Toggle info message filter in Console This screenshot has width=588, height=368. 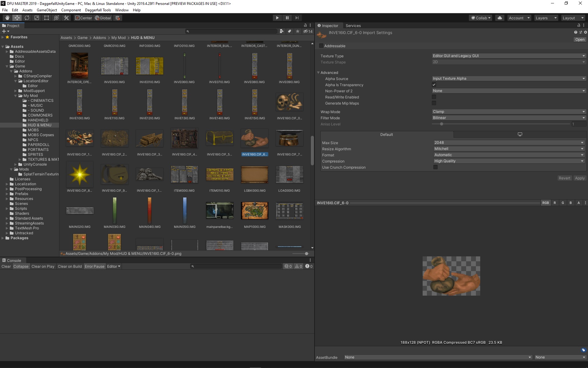pyautogui.click(x=288, y=266)
